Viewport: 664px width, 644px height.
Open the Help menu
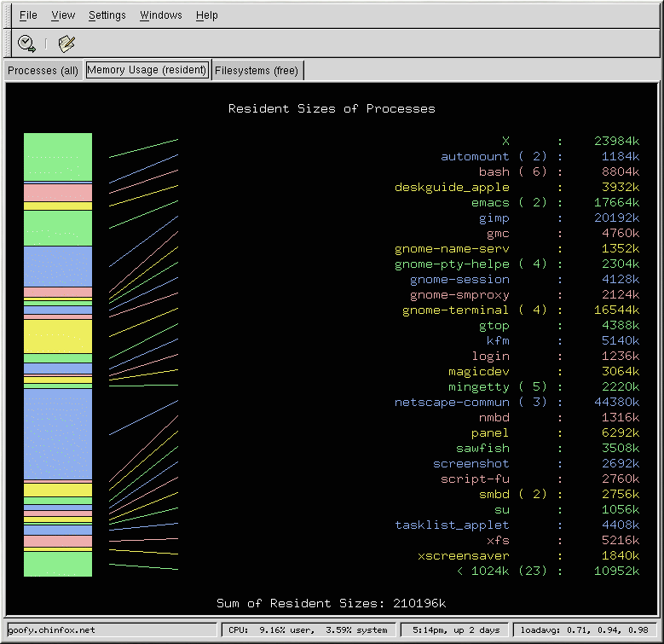click(x=206, y=15)
